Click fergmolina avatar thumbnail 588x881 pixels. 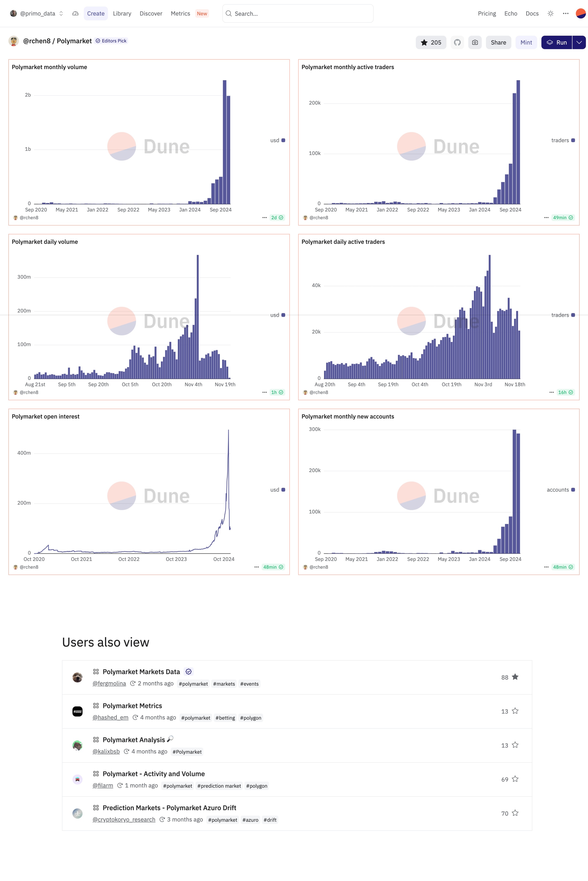(77, 677)
